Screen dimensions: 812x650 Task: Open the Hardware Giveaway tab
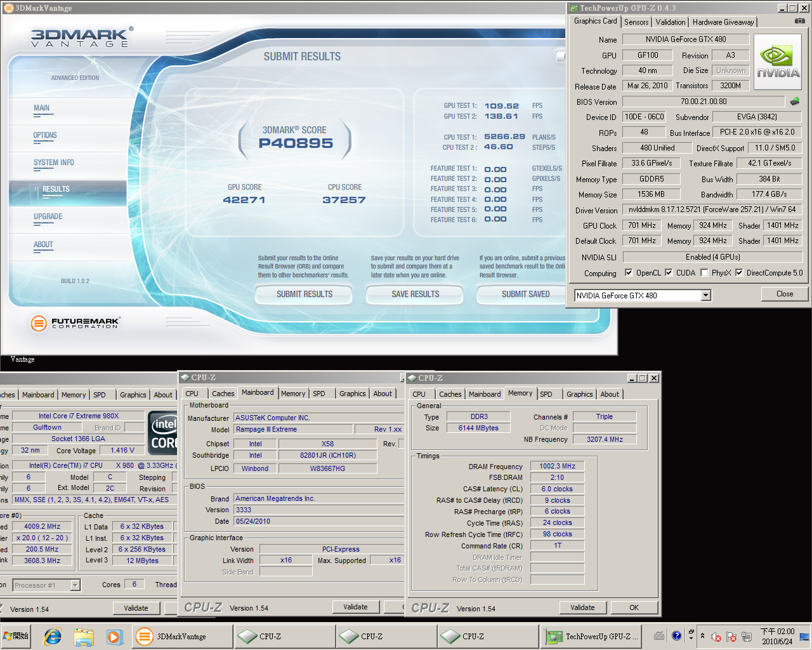pos(723,22)
